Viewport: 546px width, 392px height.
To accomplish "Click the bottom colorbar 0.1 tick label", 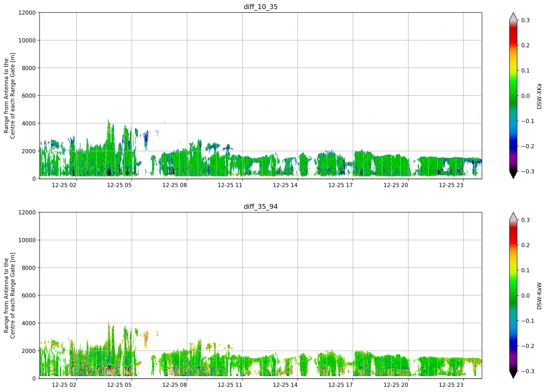I will point(526,270).
